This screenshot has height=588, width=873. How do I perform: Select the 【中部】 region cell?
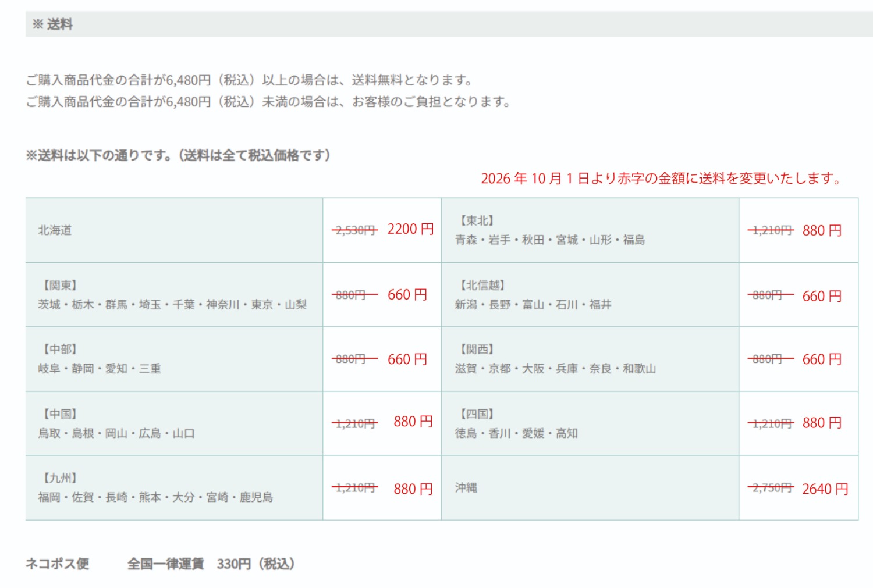coord(174,359)
